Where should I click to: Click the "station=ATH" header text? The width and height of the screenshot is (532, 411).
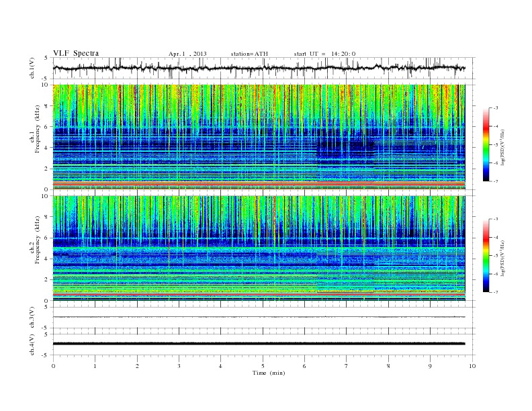[249, 54]
